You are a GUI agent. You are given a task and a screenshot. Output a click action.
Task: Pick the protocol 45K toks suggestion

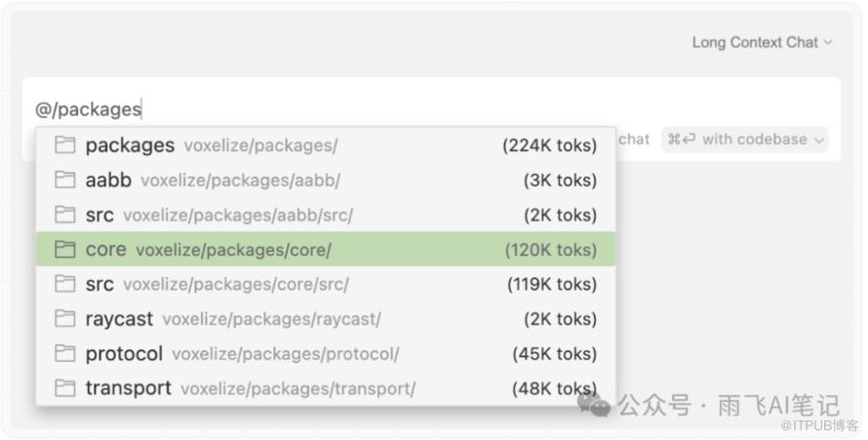click(326, 354)
